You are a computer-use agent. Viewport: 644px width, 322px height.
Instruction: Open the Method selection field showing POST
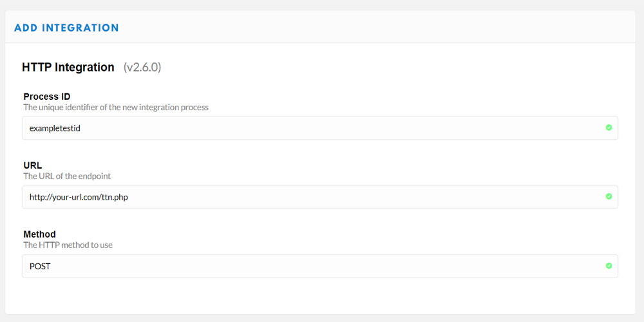coord(320,266)
